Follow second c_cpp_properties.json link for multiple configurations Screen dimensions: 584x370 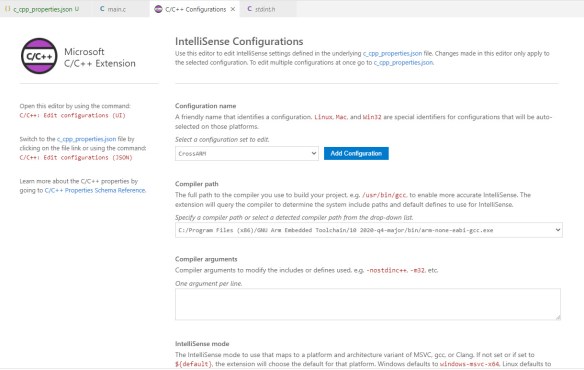403,63
